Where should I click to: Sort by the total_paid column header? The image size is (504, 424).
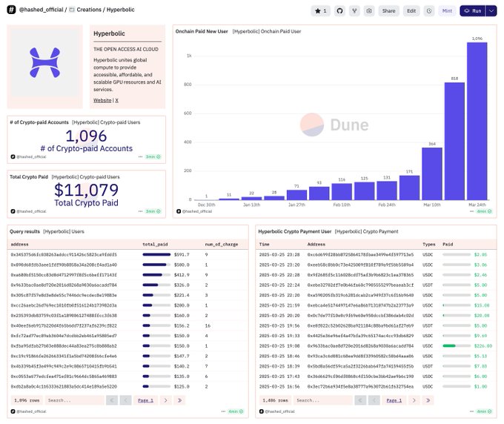click(x=155, y=245)
